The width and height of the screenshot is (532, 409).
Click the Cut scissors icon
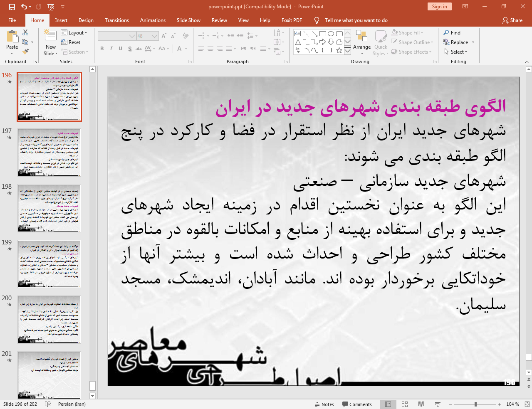coord(25,32)
